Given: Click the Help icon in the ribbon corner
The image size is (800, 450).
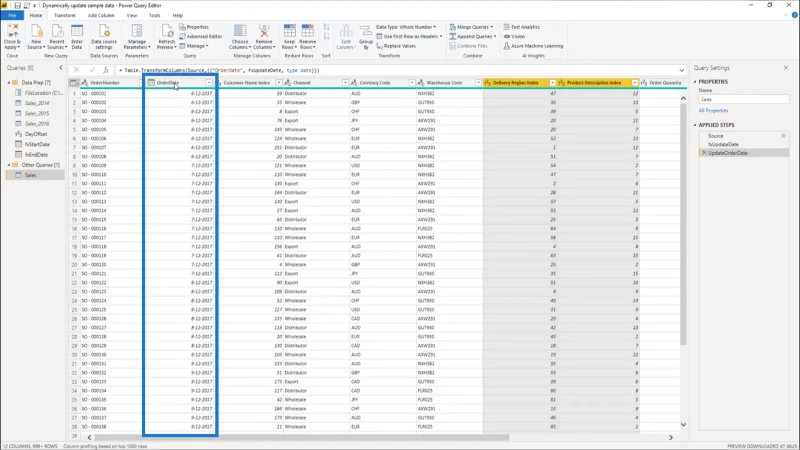Looking at the screenshot, I should click(794, 15).
